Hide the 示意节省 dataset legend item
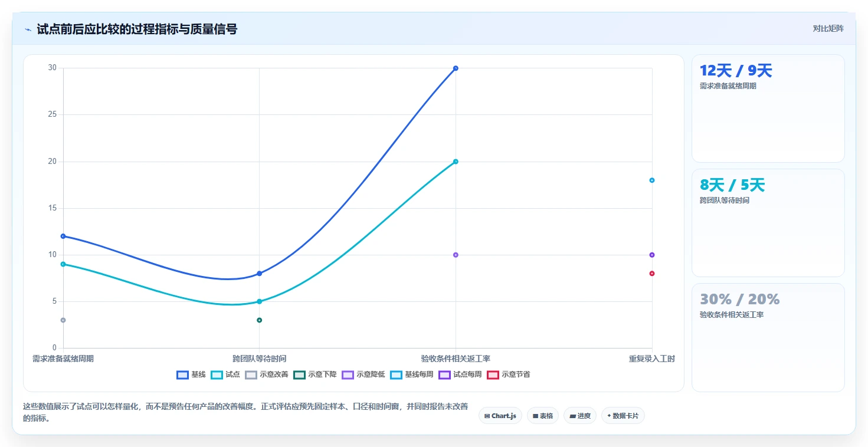Screen dimensions: 868x447 click(x=509, y=374)
